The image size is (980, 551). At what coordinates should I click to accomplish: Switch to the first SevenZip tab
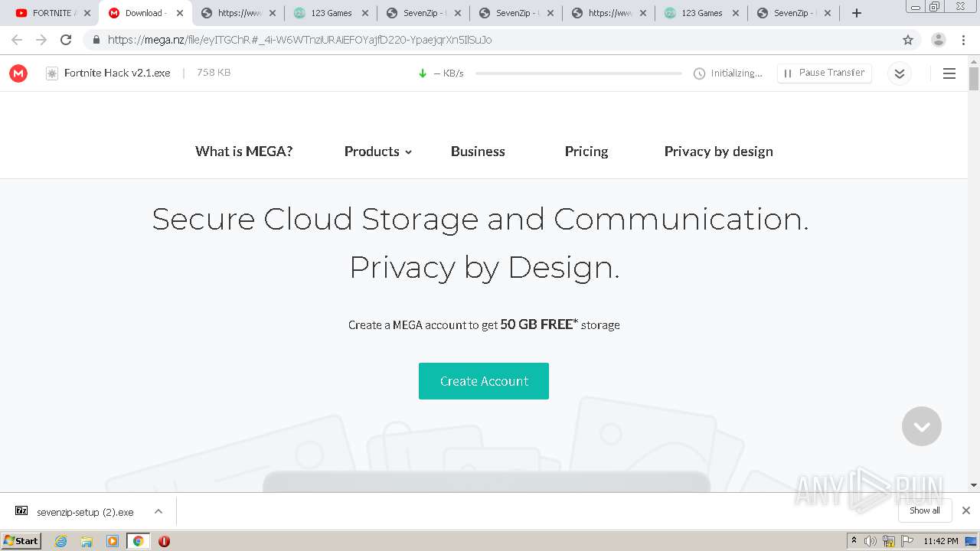423,13
